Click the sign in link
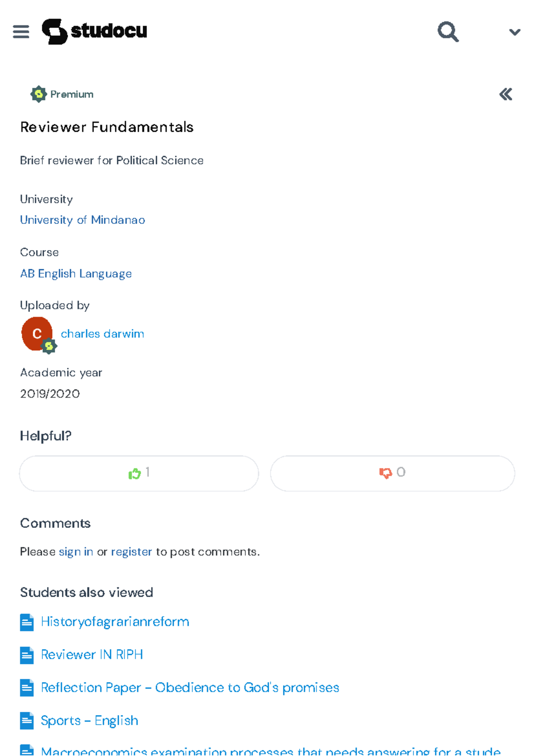 click(76, 552)
